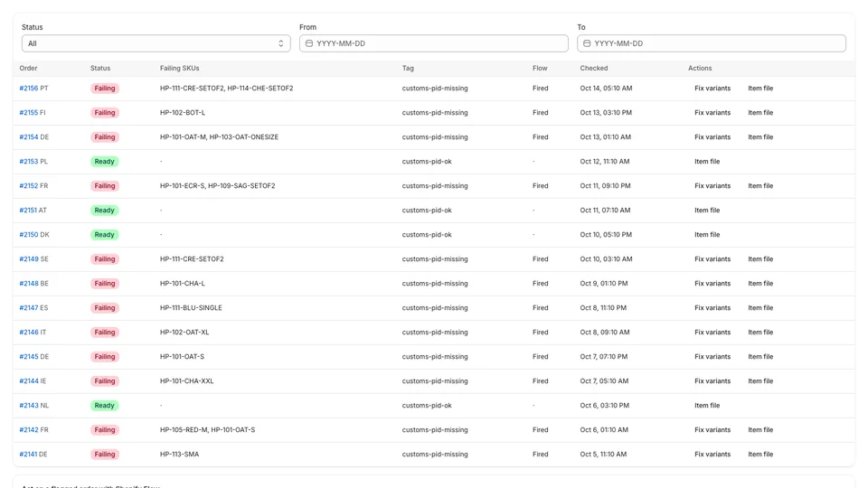The width and height of the screenshot is (868, 488).
Task: Click Fix variants for order #2146
Action: pos(712,332)
